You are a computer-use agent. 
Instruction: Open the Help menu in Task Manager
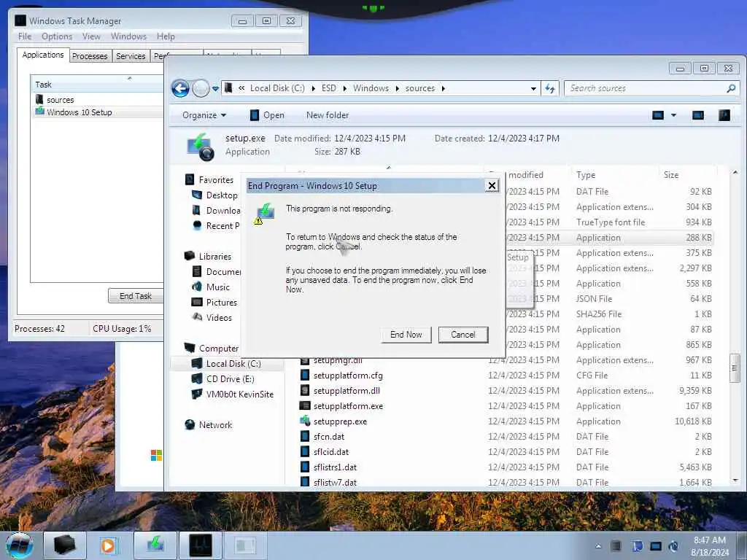(166, 36)
